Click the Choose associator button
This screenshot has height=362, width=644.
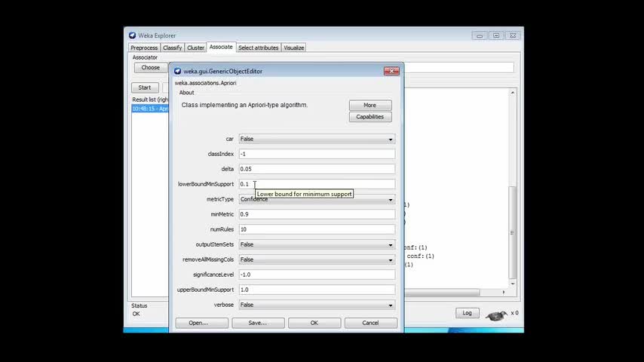(x=151, y=68)
